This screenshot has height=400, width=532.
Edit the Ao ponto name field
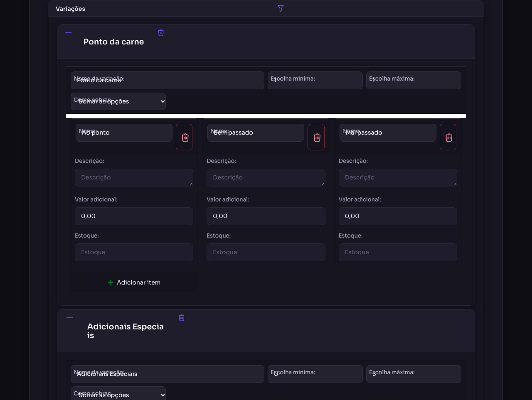pos(124,133)
